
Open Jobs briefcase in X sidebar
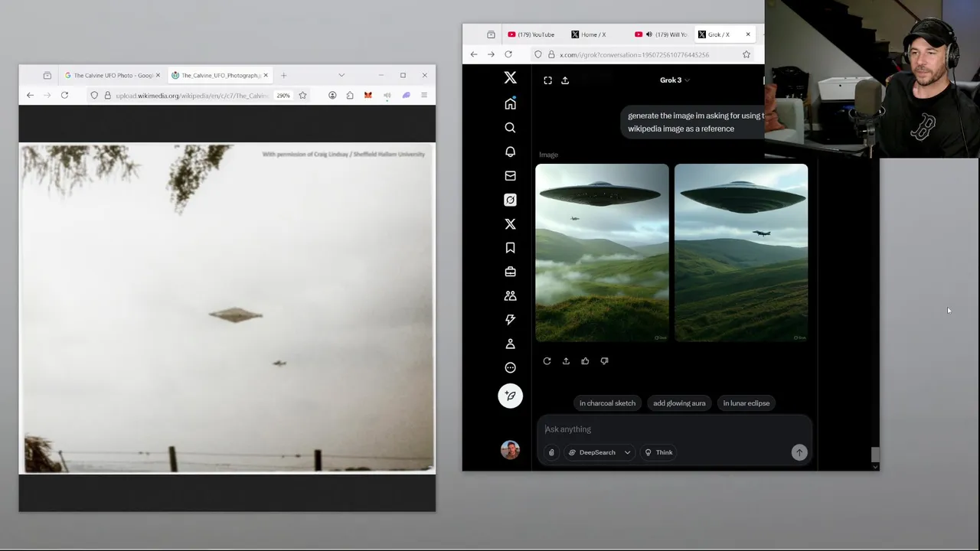coord(510,272)
